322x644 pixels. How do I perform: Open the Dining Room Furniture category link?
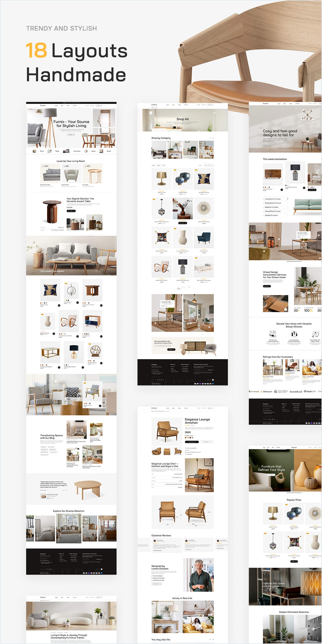tap(273, 203)
